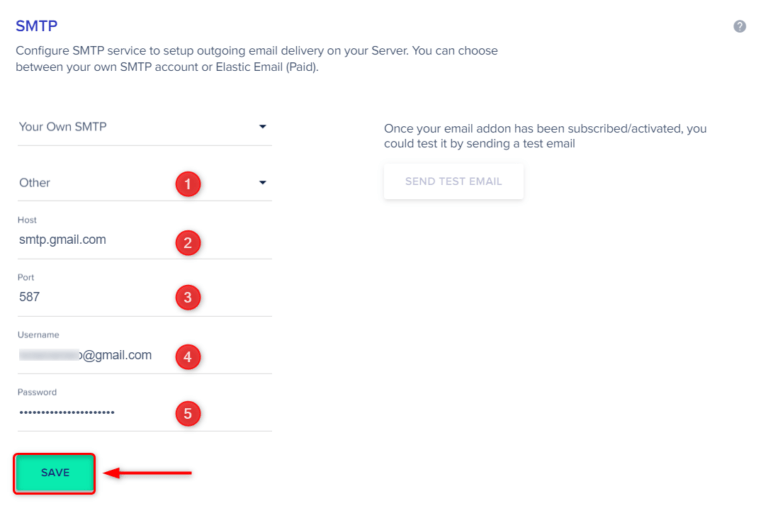Click the red badge numbered 3
Viewport: 768px width, 523px height.
coord(187,297)
